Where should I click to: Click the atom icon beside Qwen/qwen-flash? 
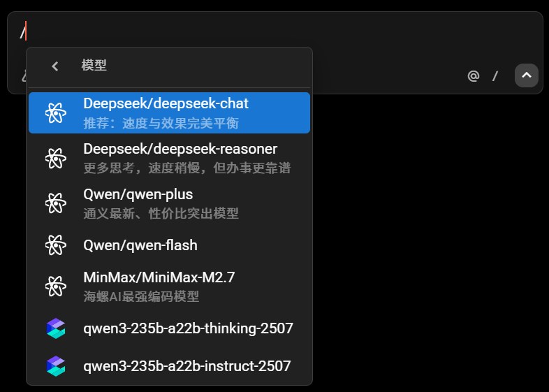tap(56, 245)
